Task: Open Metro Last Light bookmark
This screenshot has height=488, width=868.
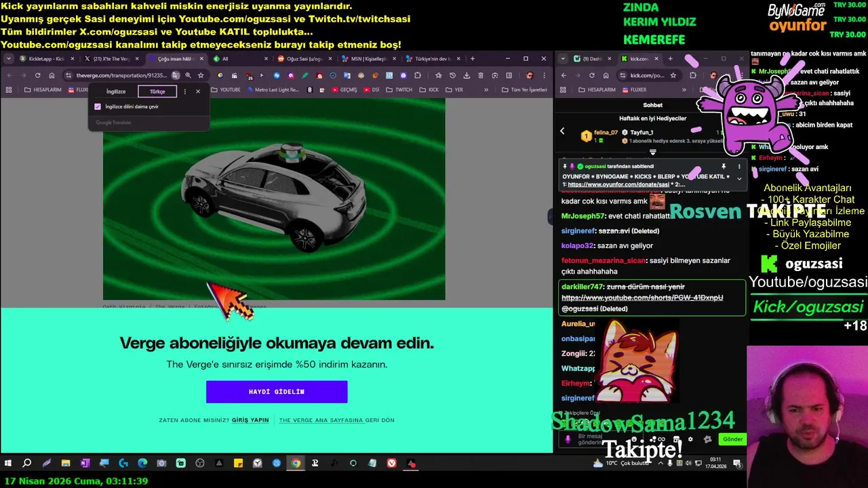Action: click(273, 89)
